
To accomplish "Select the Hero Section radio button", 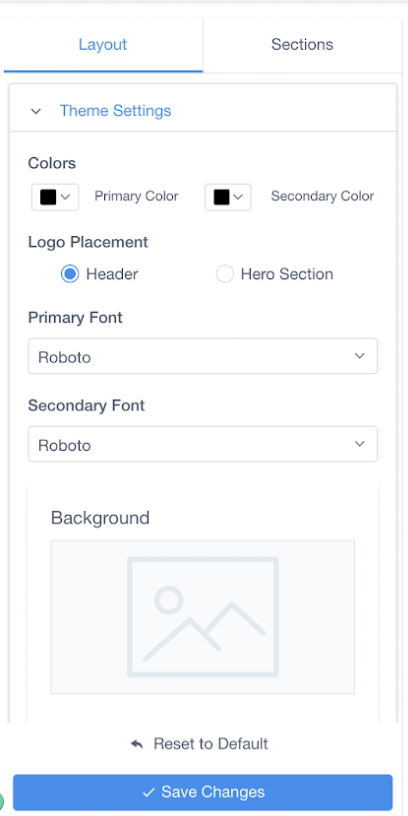I will click(225, 274).
